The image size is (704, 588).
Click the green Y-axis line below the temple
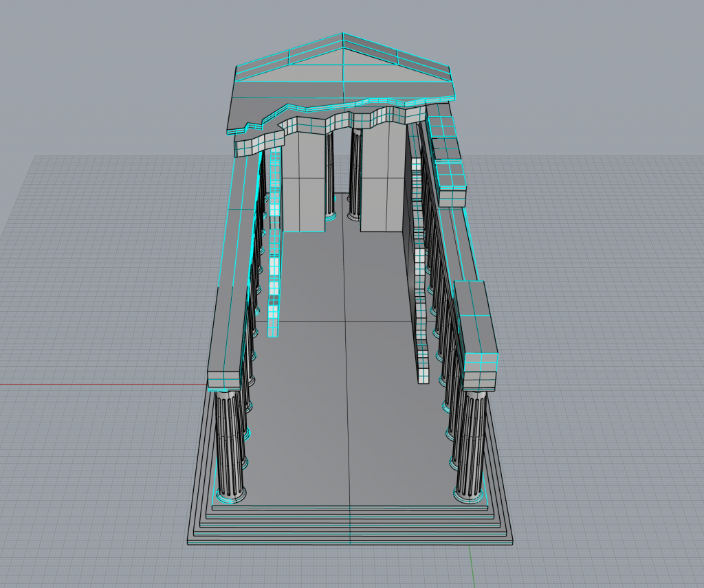point(473,567)
